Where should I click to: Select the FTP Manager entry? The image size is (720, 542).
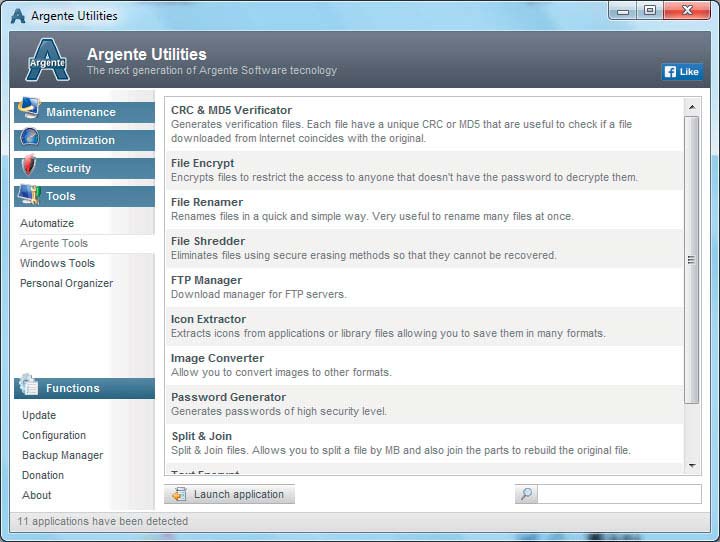424,288
